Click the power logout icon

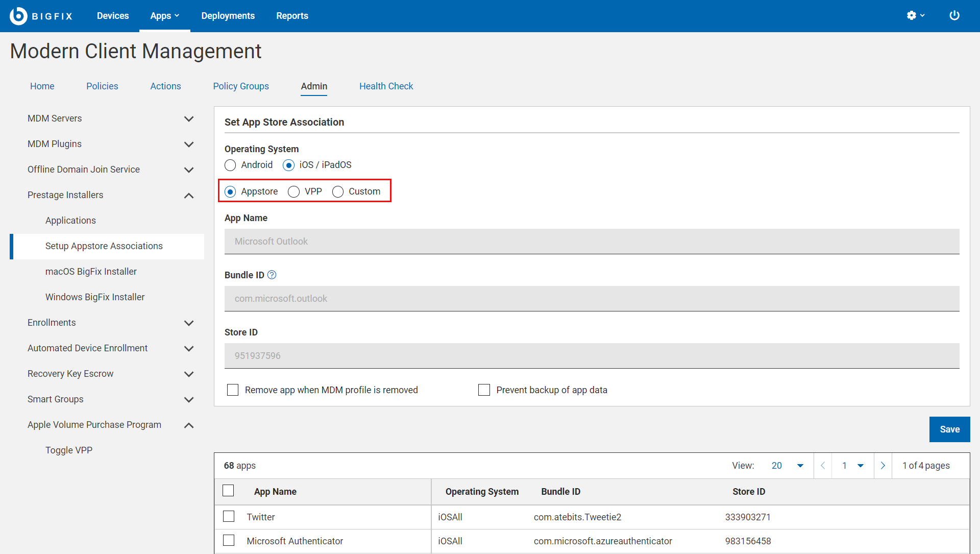point(954,16)
